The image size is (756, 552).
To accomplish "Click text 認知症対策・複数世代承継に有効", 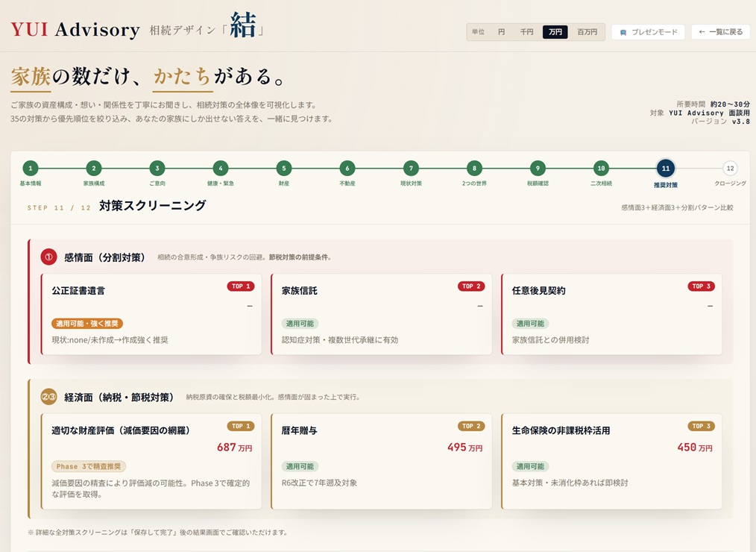I will click(x=340, y=340).
